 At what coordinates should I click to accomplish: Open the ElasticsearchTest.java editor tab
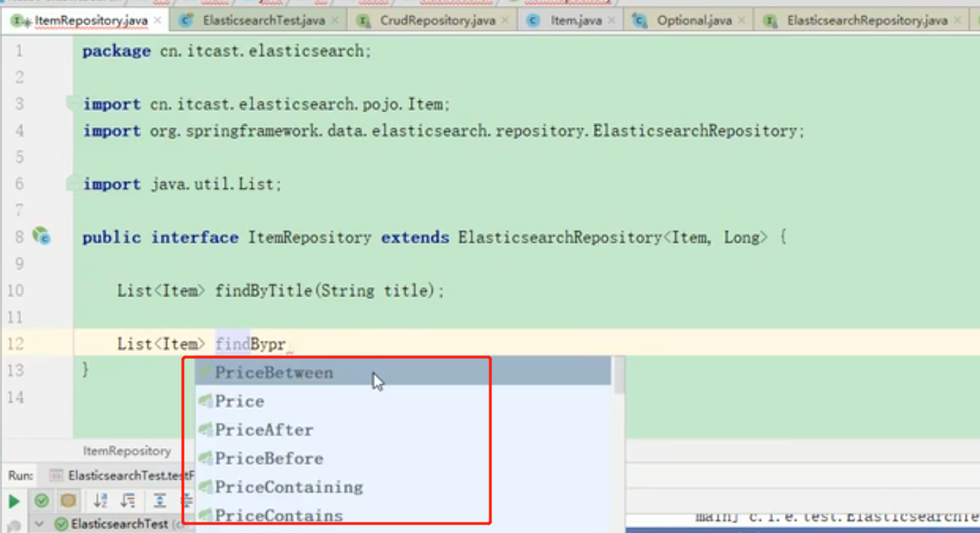[x=264, y=20]
